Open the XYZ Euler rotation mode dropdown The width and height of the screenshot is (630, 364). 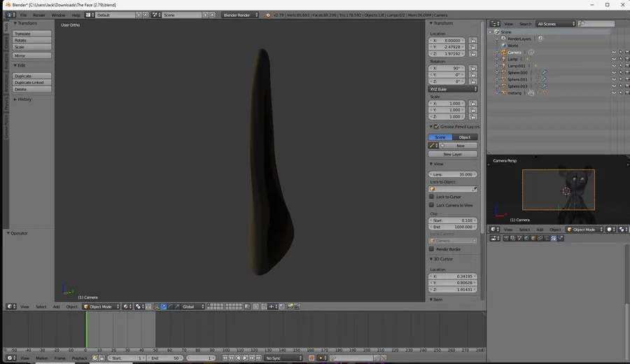point(453,89)
